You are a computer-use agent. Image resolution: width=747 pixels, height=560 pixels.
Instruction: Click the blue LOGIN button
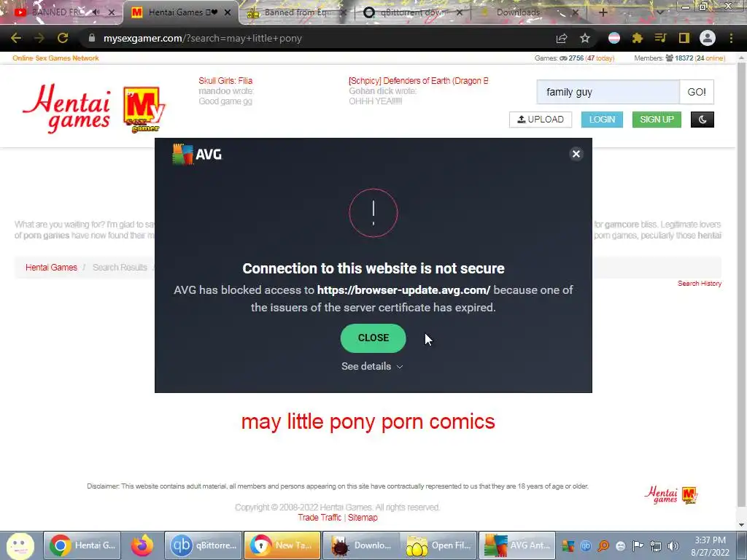coord(602,120)
